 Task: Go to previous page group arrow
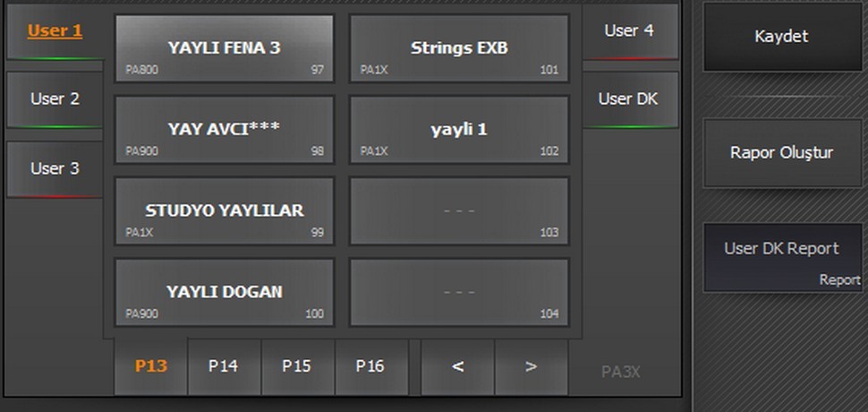point(457,366)
